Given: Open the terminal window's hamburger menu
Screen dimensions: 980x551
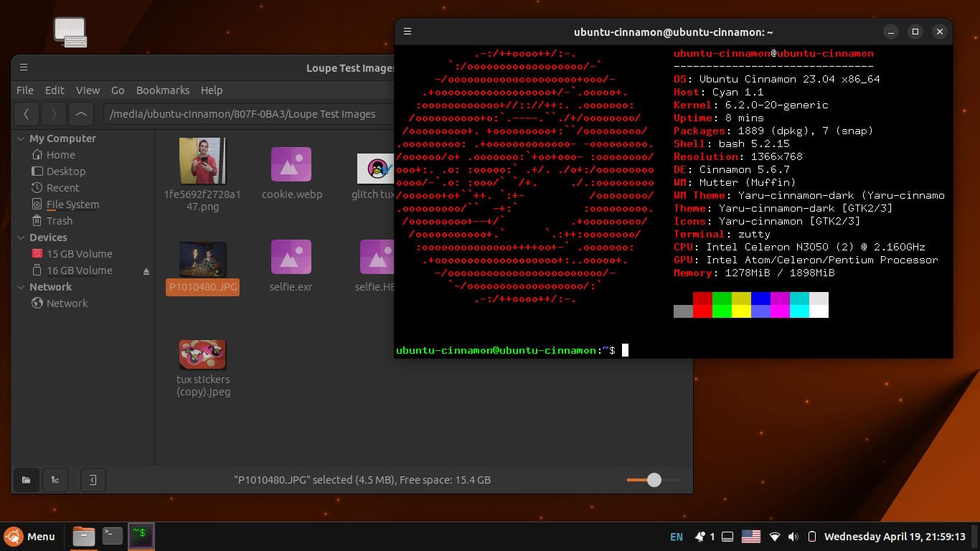Looking at the screenshot, I should tap(407, 32).
